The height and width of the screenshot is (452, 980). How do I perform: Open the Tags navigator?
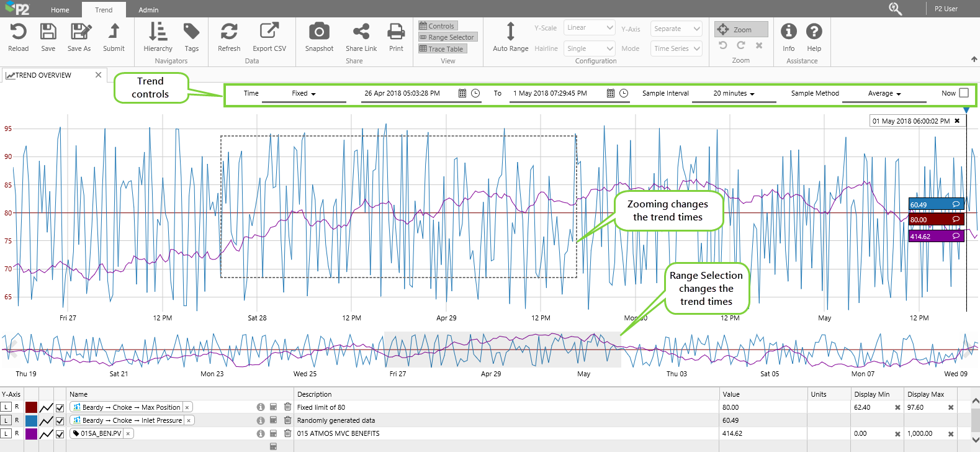pos(191,32)
